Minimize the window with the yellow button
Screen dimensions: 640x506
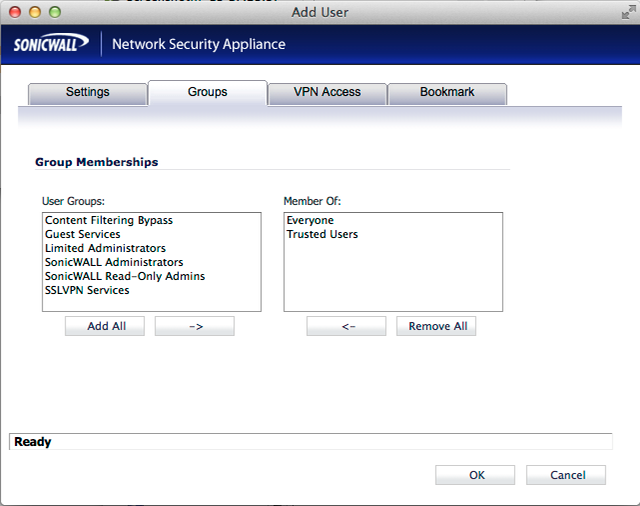point(35,12)
